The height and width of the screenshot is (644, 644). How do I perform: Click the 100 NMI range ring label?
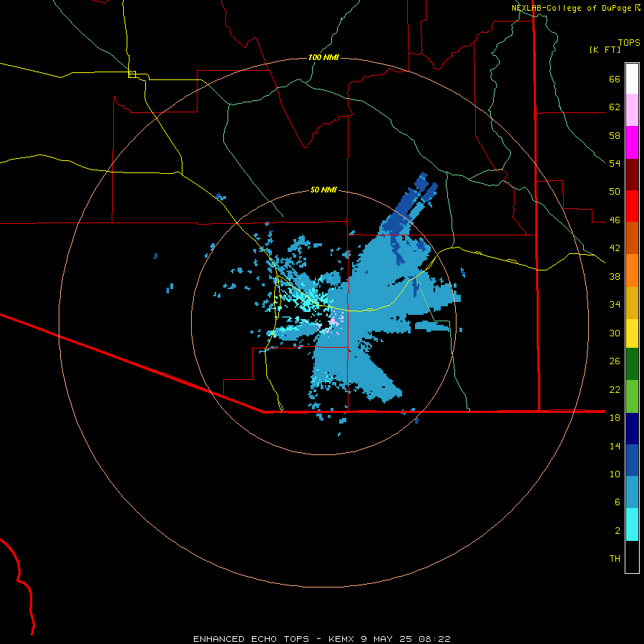[x=323, y=57]
